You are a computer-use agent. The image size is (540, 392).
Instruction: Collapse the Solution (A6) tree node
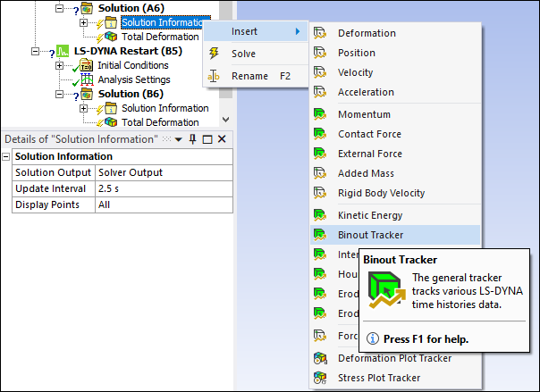60,8
